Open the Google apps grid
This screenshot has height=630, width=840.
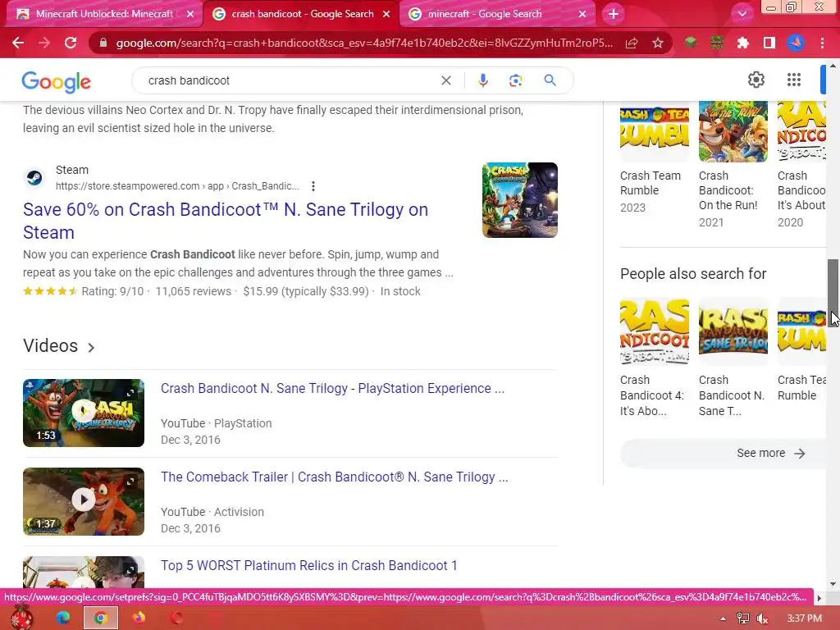pyautogui.click(x=794, y=80)
